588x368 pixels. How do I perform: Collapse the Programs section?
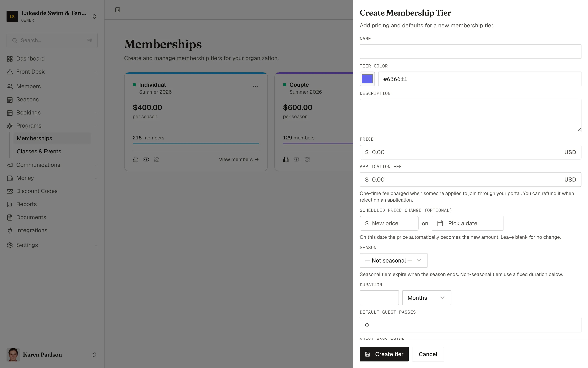coord(96,126)
